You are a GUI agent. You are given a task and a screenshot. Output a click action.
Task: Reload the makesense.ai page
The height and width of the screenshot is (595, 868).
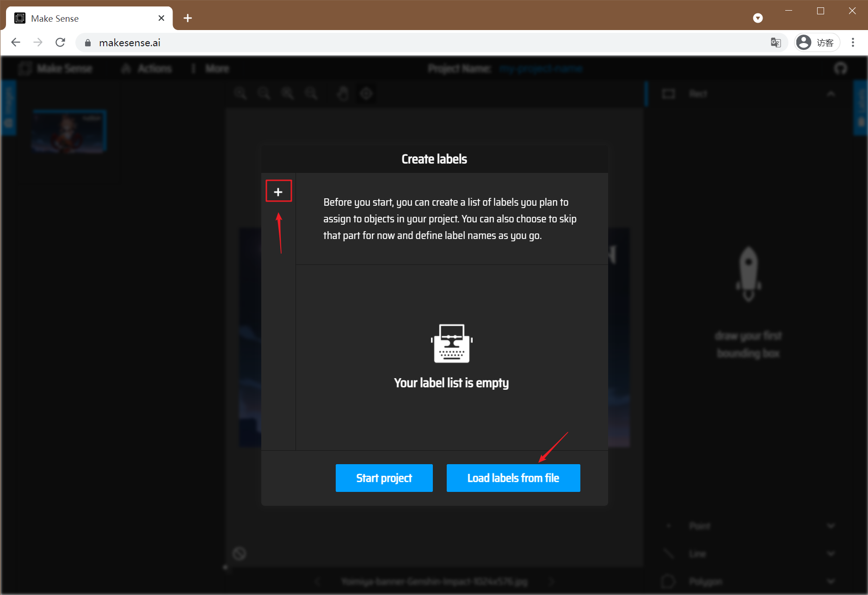coord(60,43)
